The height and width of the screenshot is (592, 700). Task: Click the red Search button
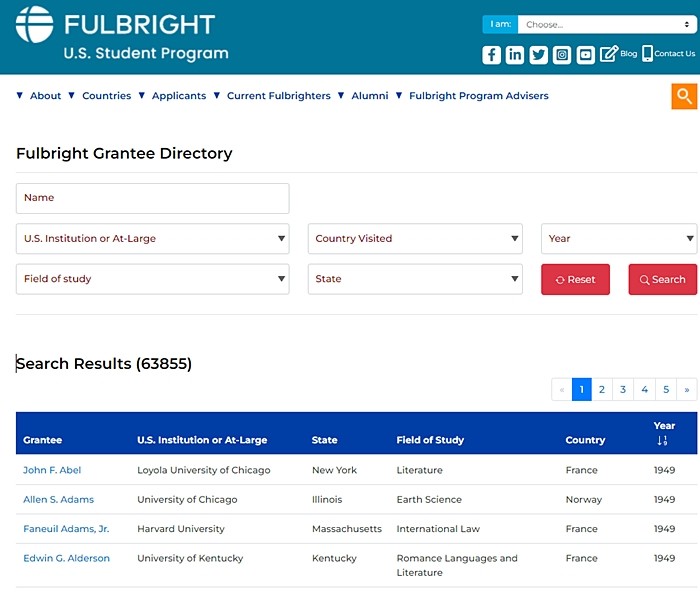pos(662,279)
